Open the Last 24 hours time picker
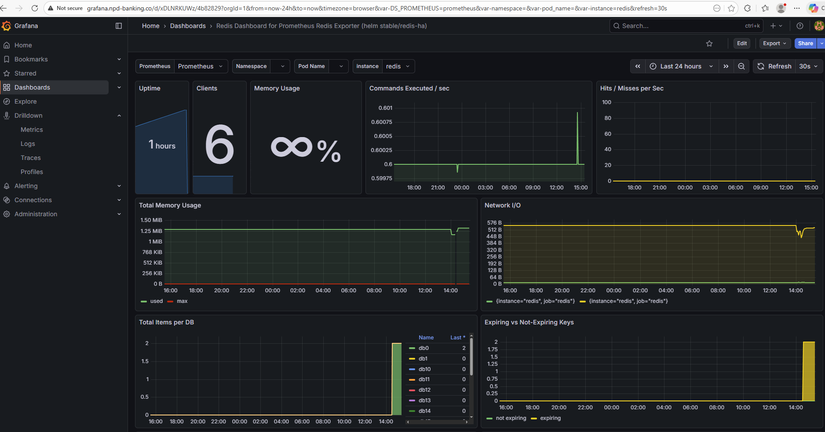Image resolution: width=825 pixels, height=432 pixels. click(683, 66)
